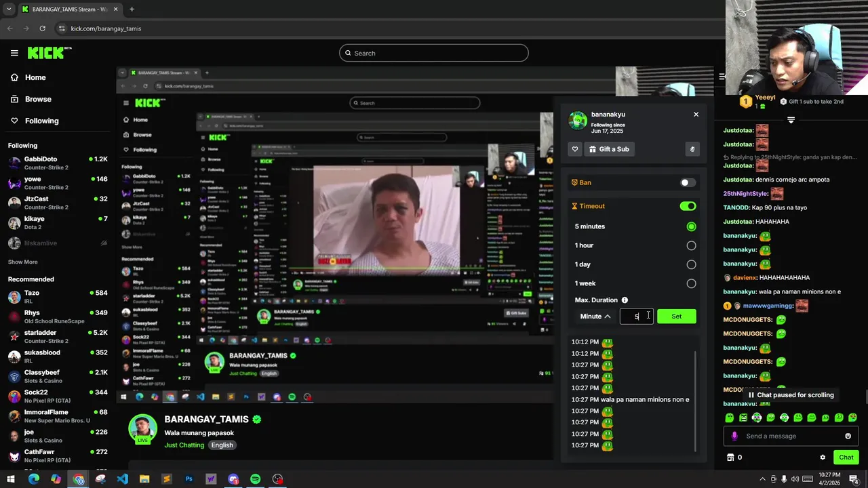Expand Show more followed channels

(x=22, y=262)
